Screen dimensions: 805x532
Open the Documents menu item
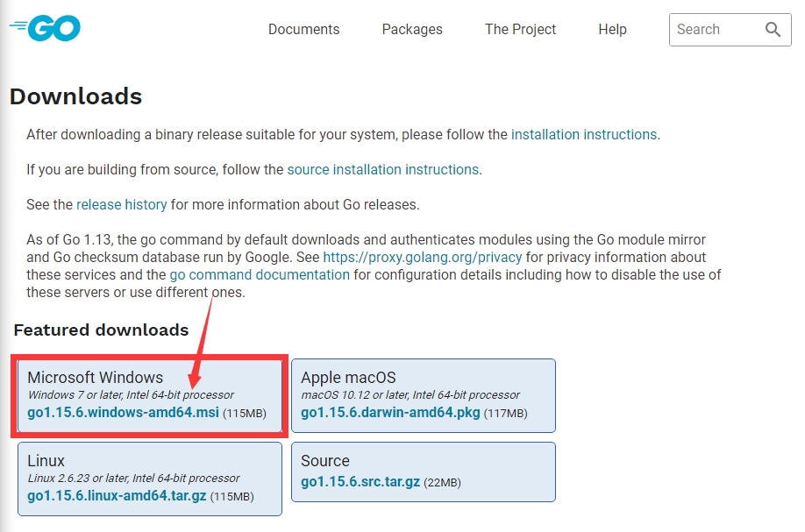click(303, 30)
